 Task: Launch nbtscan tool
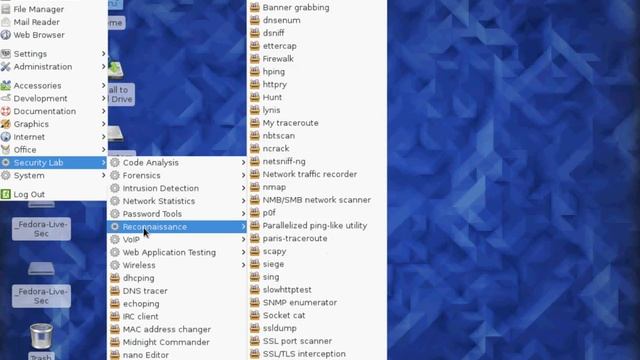[x=317, y=136]
